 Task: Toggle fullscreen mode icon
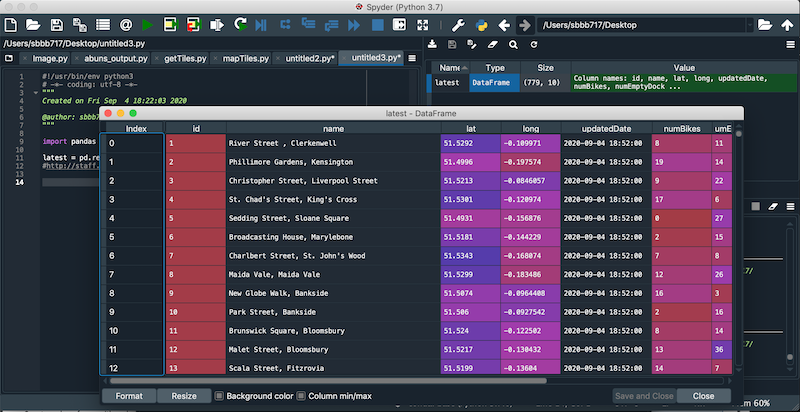422,25
